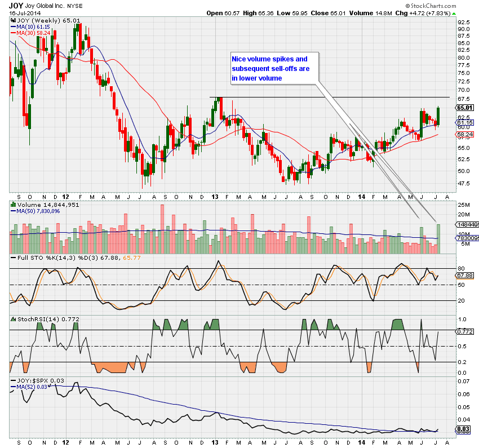Select the MA(30) 58.24 legend entry
Screen dimensions: 479x448
[30, 33]
